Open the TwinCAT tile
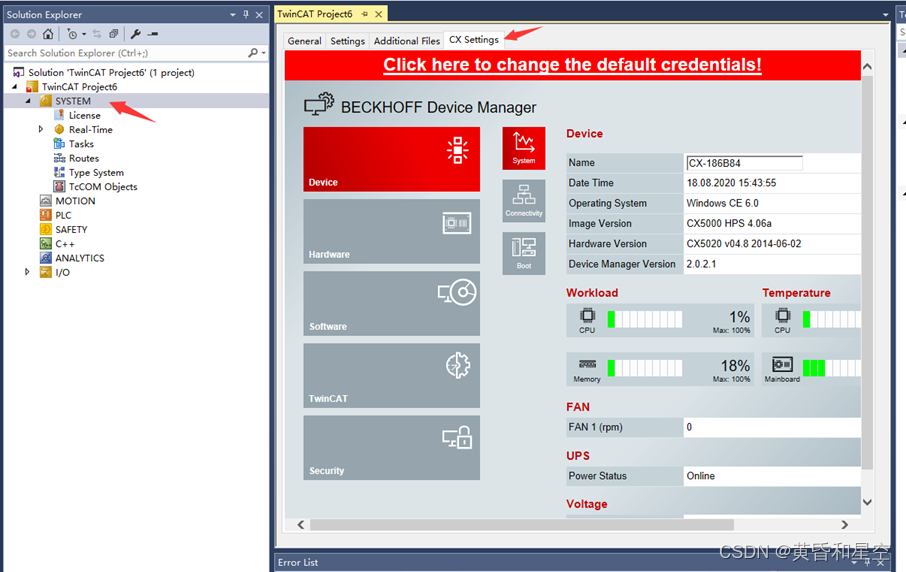The width and height of the screenshot is (906, 572). click(x=392, y=376)
